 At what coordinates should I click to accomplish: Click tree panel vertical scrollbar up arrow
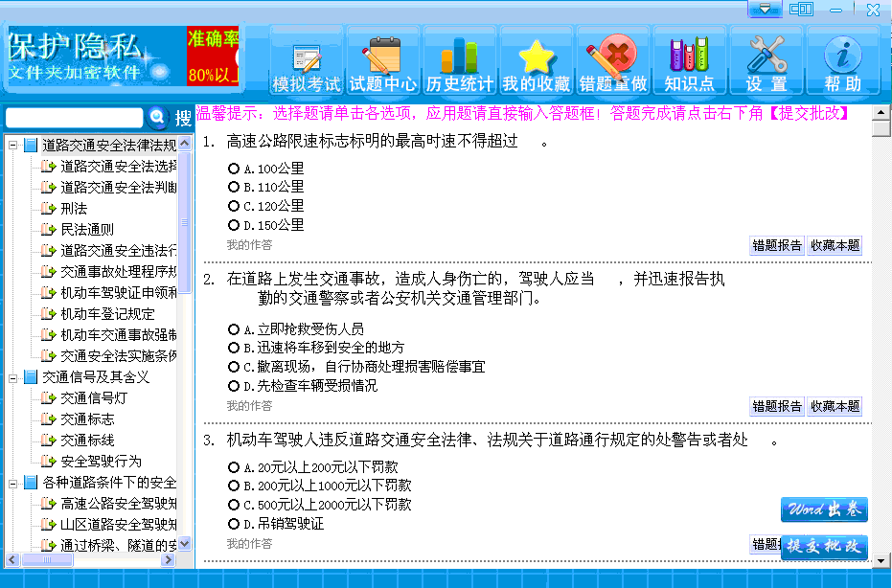[184, 144]
